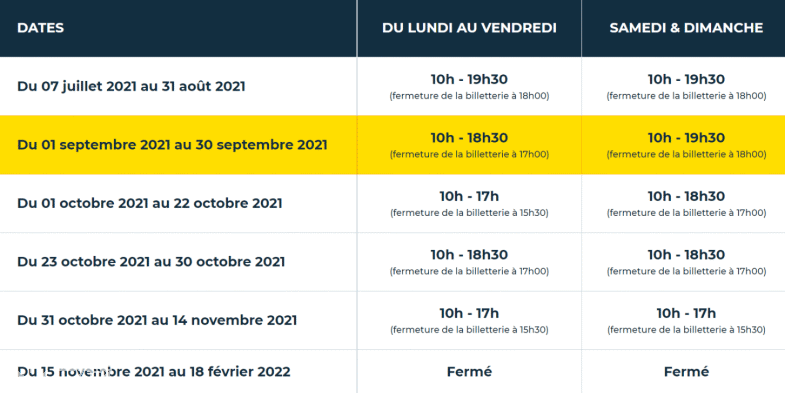Click Du 15 novembre 2021 au 18 février 2022
The width and height of the screenshot is (785, 393).
point(154,372)
